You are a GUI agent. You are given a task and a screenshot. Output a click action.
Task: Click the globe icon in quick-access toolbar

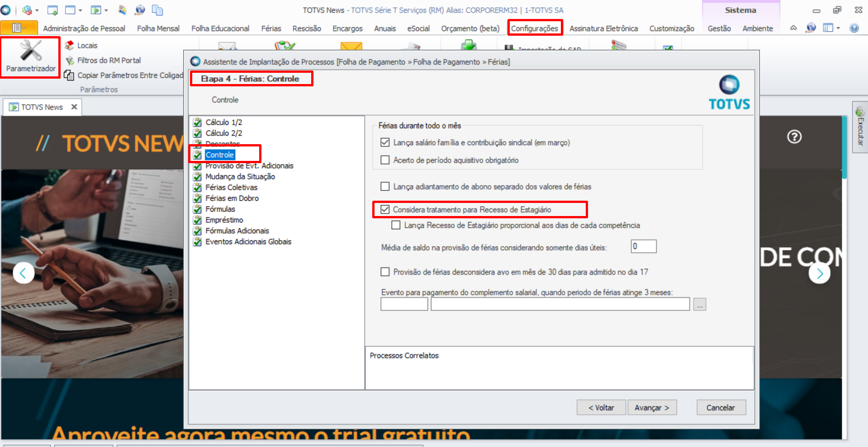coord(140,10)
